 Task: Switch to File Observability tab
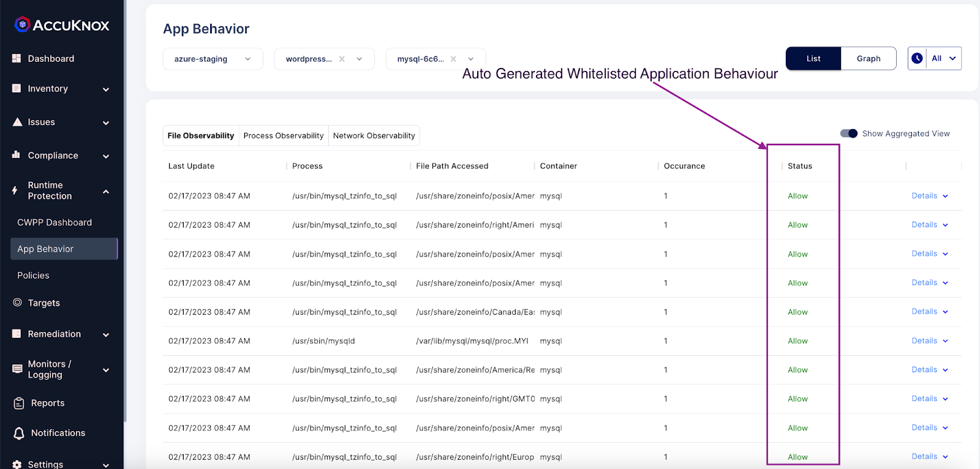pyautogui.click(x=201, y=135)
